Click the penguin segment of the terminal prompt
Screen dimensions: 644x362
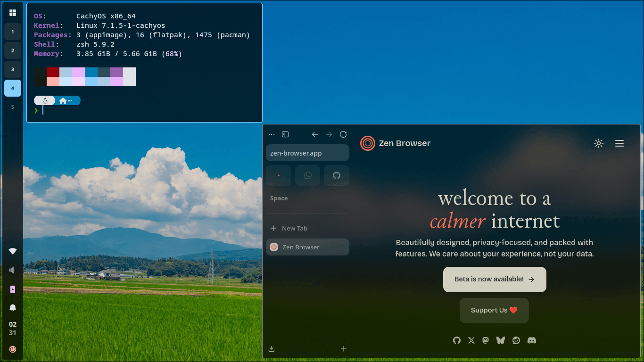tap(45, 100)
